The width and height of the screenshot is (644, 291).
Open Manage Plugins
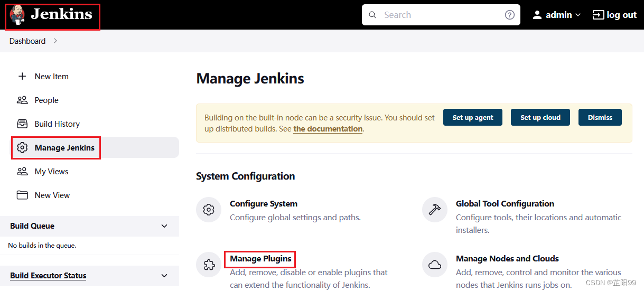click(260, 259)
